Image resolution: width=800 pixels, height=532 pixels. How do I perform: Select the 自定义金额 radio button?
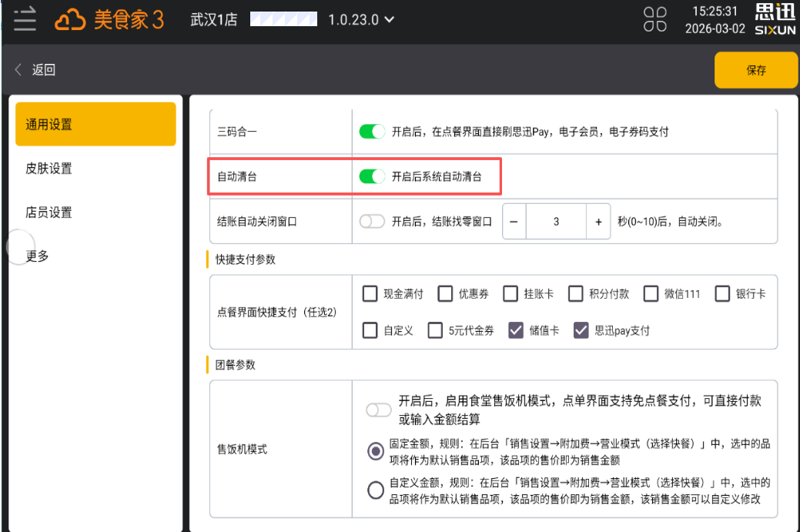376,490
